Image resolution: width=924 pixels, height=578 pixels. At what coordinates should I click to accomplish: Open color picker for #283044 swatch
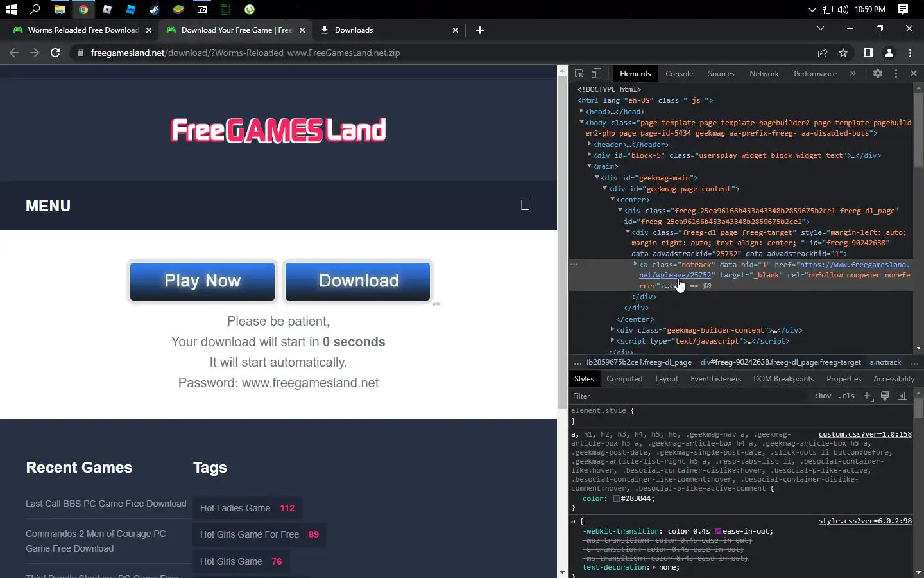616,498
